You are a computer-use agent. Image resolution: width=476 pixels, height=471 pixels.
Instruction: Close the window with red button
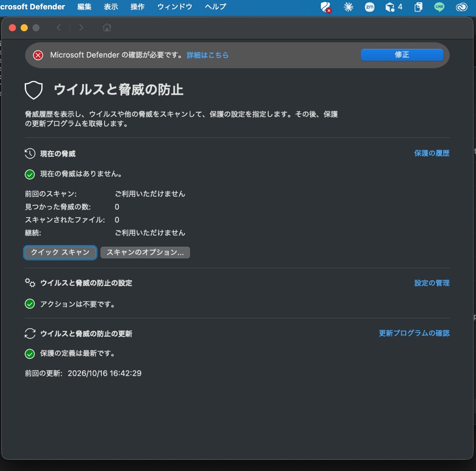pos(13,28)
